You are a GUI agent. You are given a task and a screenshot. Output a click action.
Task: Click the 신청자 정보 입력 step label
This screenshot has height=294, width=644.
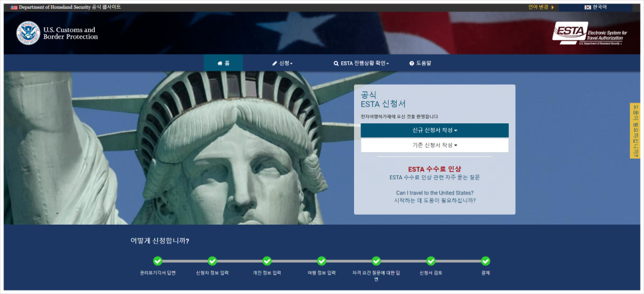[213, 273]
